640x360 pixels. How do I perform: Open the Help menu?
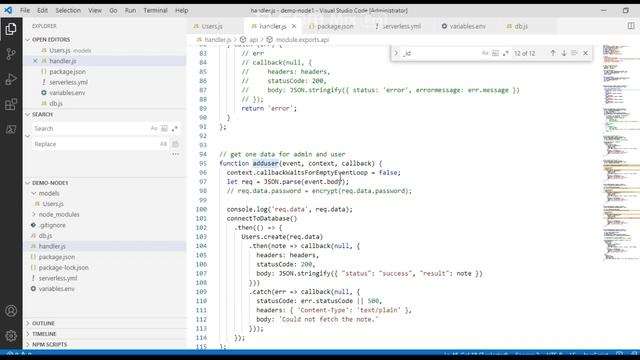182,10
